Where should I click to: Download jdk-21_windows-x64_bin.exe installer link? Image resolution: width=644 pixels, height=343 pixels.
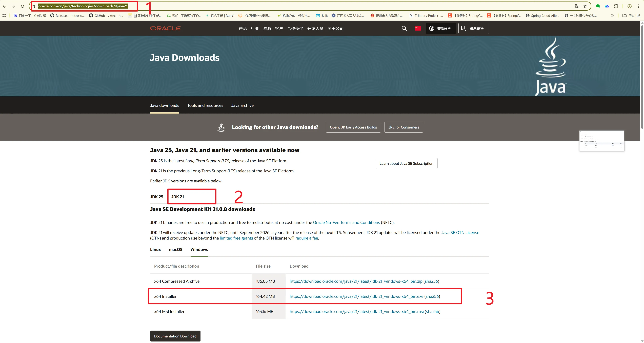tap(356, 296)
